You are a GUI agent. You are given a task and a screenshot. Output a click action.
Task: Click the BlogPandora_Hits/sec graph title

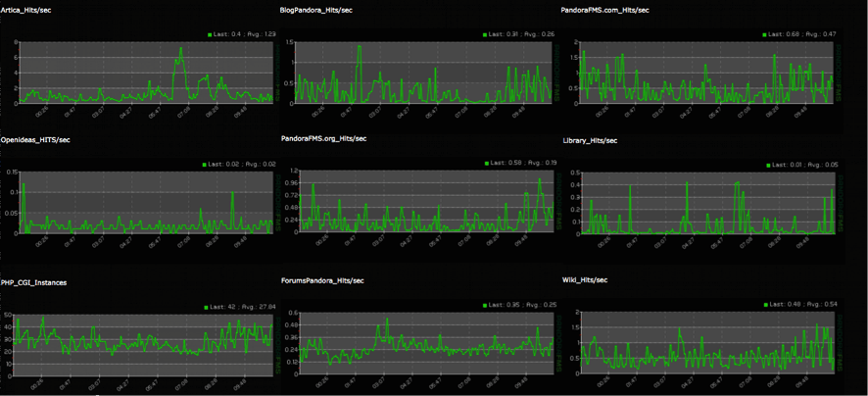[x=316, y=11]
